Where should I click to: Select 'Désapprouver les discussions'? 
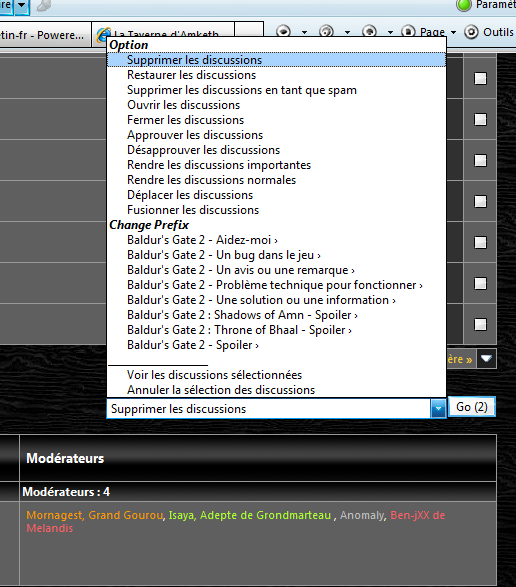pyautogui.click(x=276, y=150)
